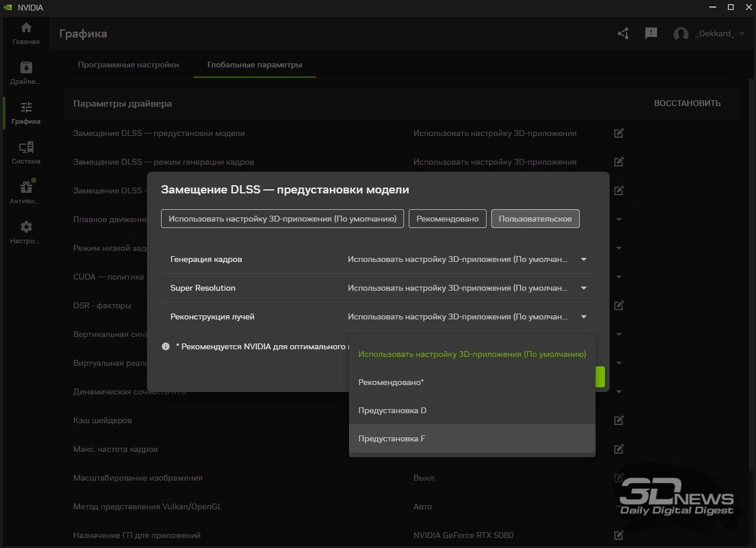Expand the Динамическая сочность RTX row arrow
Screen dimensions: 756x548
(x=619, y=392)
